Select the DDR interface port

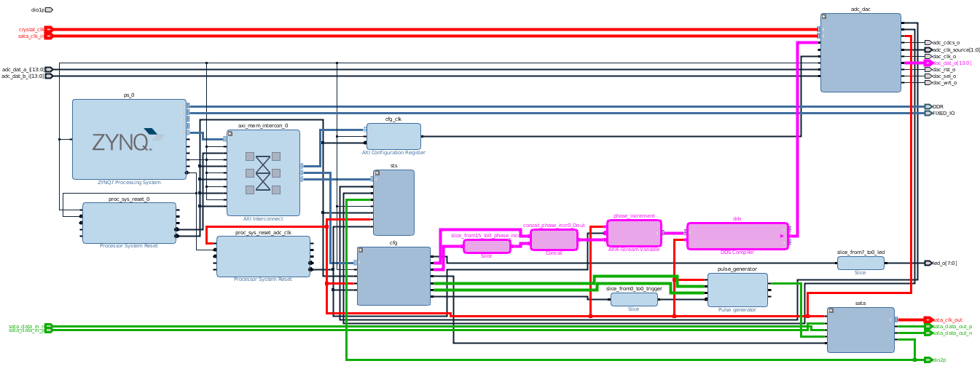928,106
